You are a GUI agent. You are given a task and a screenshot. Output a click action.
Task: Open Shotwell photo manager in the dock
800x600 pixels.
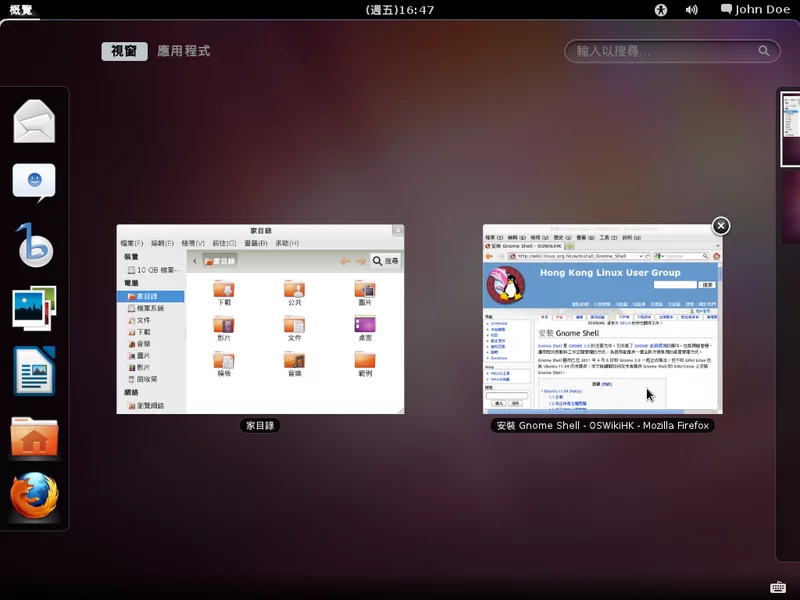[x=34, y=308]
